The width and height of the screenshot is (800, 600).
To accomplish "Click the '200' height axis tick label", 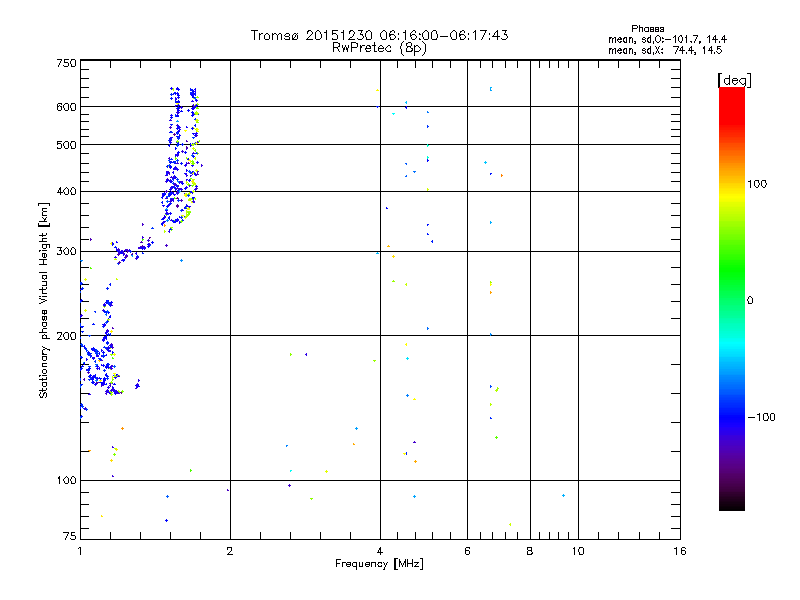I will [66, 336].
